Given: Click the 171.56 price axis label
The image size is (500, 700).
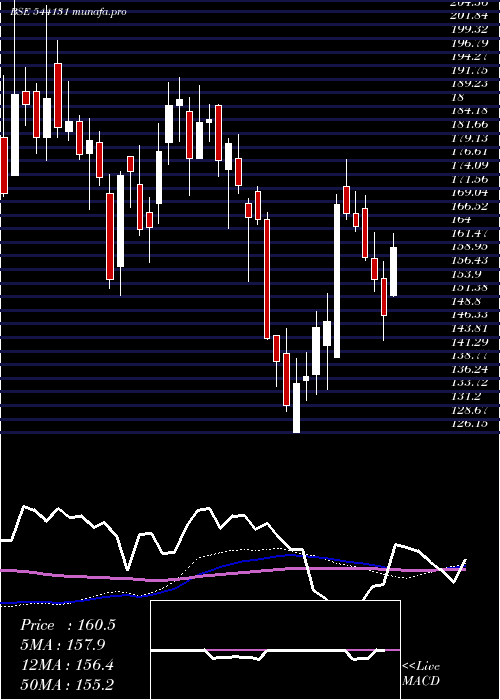Looking at the screenshot, I should [x=470, y=179].
